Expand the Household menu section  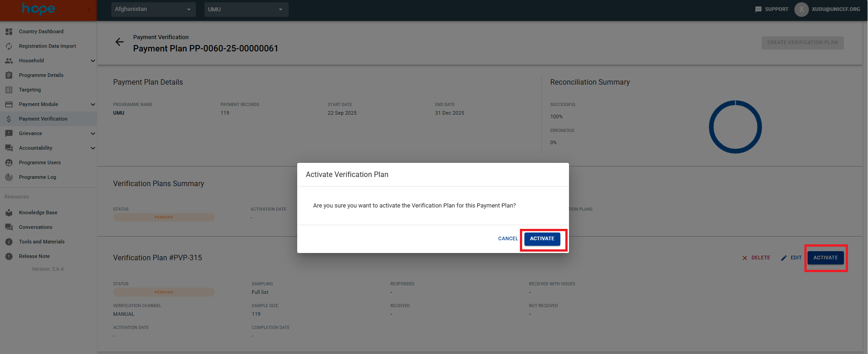click(93, 61)
